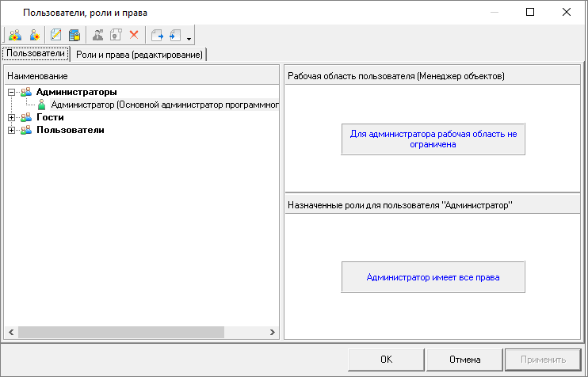
Task: Select the Администратор user in the tree
Action: 158,105
